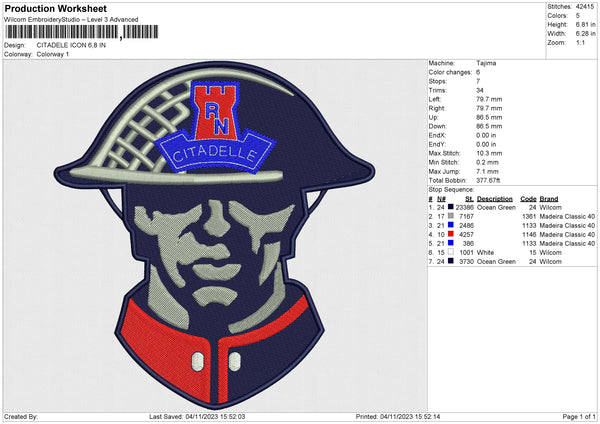Screen dimensions: 600x424
Task: Select 'Madeira Classic 40' brand in stop row 3
Action: (567, 226)
